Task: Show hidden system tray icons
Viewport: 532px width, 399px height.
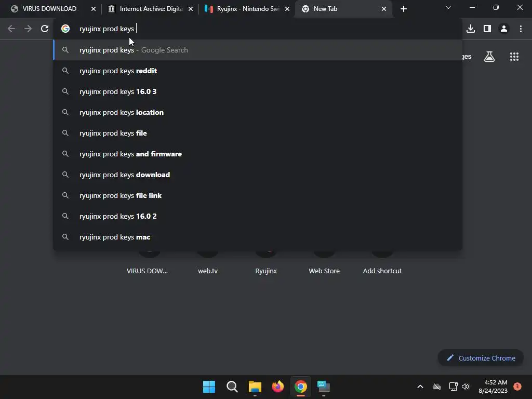Action: tap(420, 387)
